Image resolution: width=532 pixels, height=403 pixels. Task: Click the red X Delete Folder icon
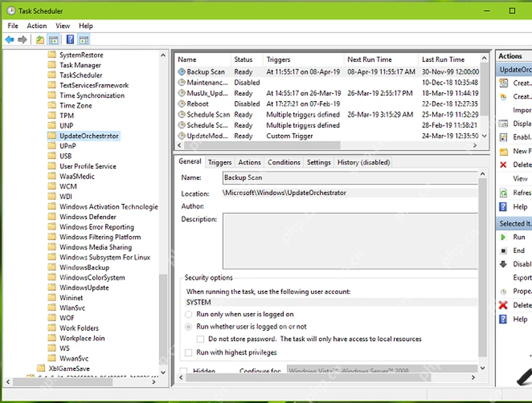tap(504, 164)
